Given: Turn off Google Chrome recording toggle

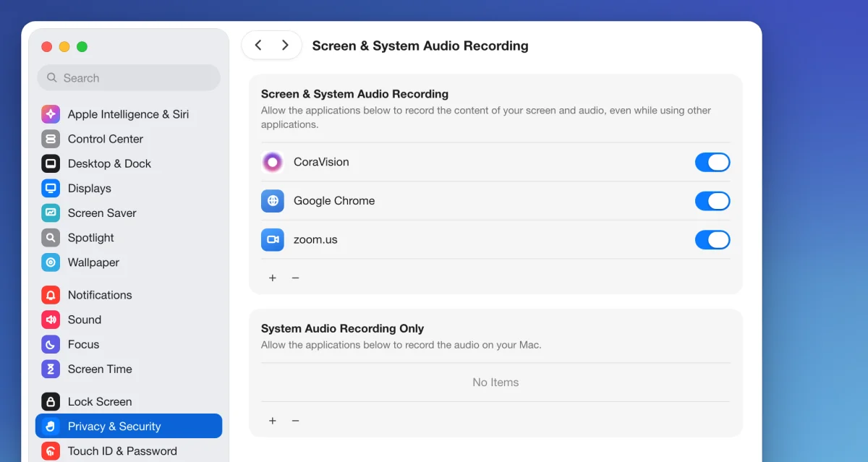Looking at the screenshot, I should 712,201.
